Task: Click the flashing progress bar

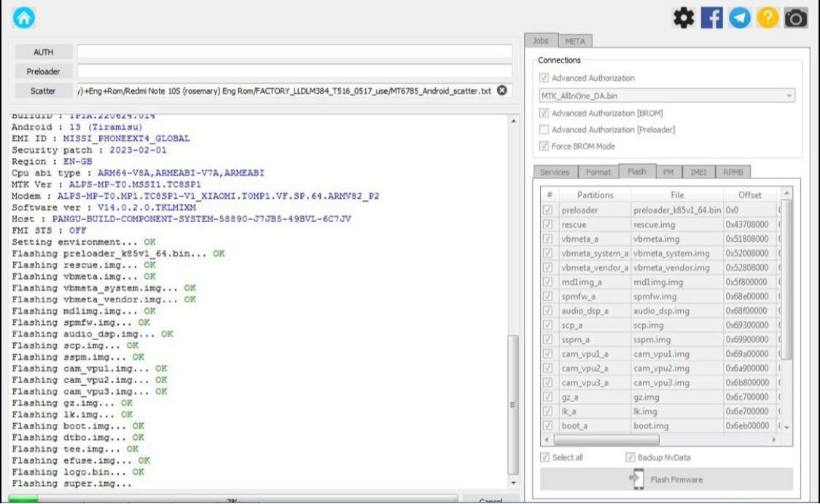Action: pyautogui.click(x=233, y=499)
